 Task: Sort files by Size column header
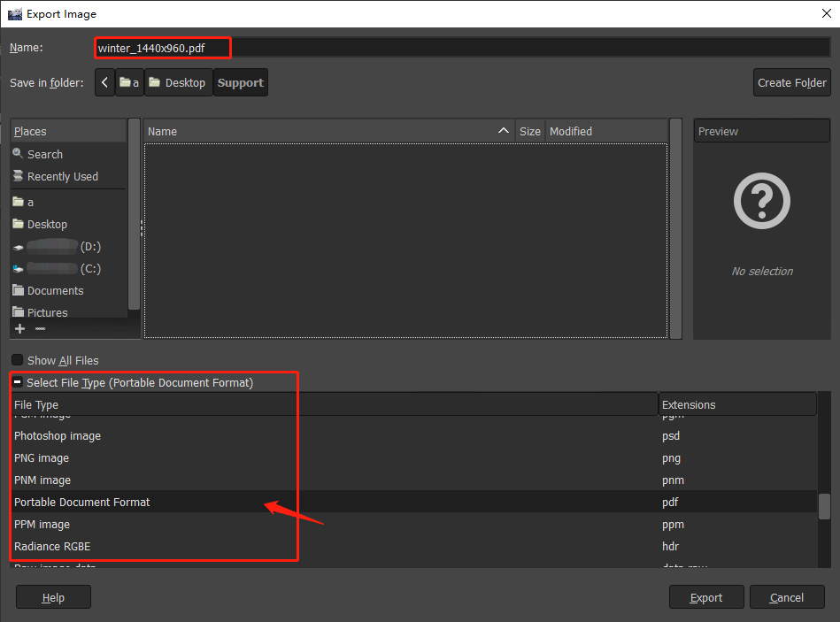tap(530, 131)
